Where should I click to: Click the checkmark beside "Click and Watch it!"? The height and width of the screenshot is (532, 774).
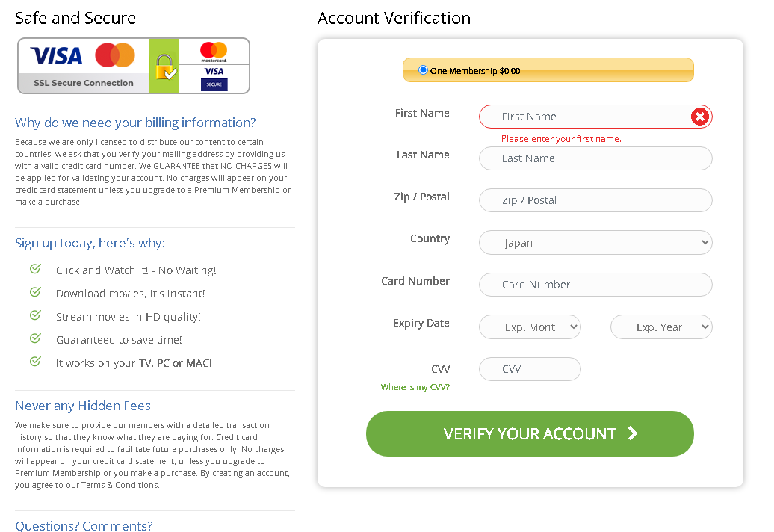[x=35, y=269]
